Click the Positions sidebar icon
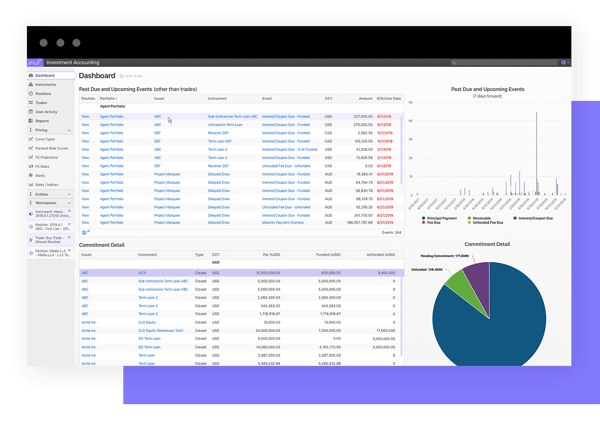 30,94
